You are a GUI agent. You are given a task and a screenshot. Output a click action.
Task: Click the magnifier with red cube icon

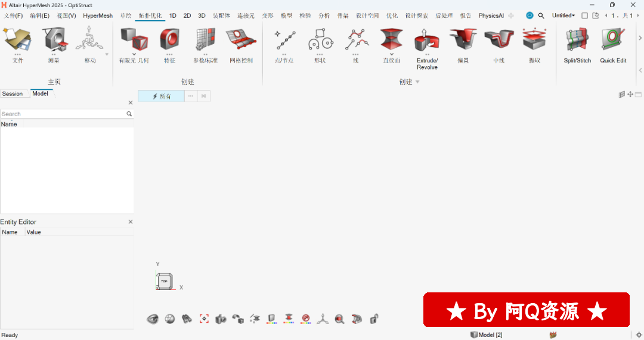tap(339, 319)
